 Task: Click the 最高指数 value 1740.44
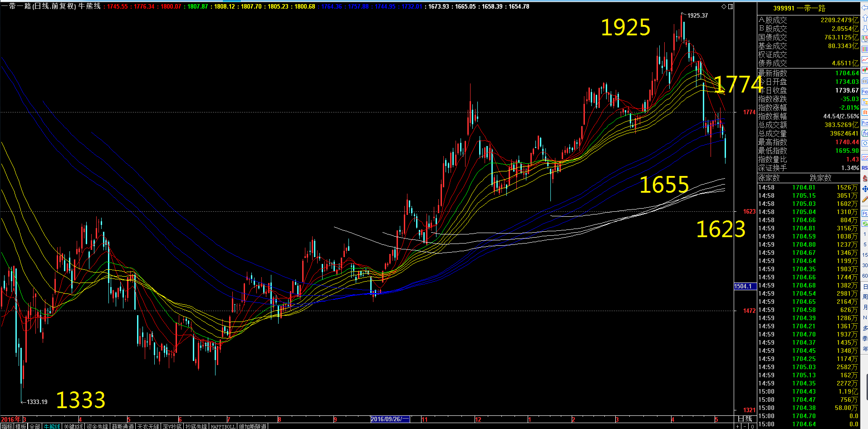[847, 142]
